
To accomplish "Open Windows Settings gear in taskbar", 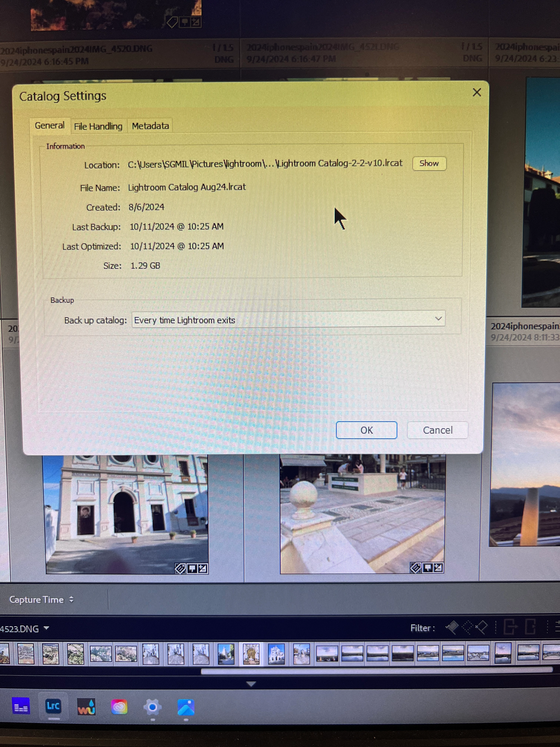I will 152,707.
